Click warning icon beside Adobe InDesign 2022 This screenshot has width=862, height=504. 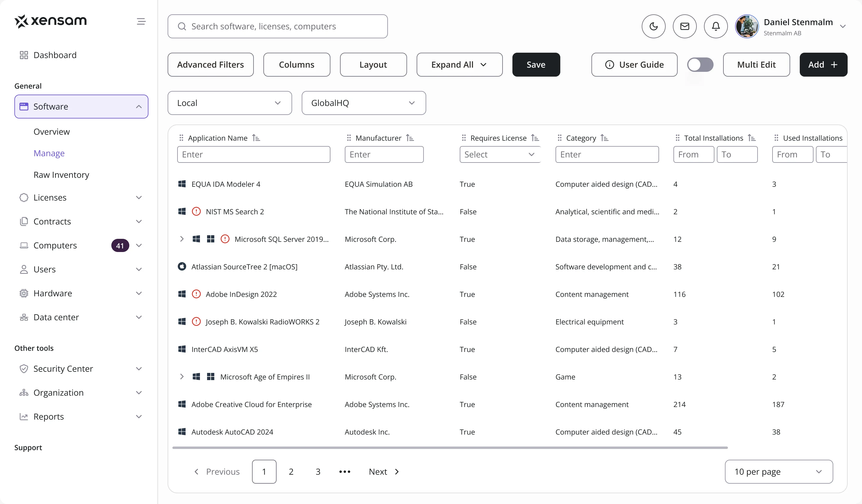pyautogui.click(x=196, y=294)
